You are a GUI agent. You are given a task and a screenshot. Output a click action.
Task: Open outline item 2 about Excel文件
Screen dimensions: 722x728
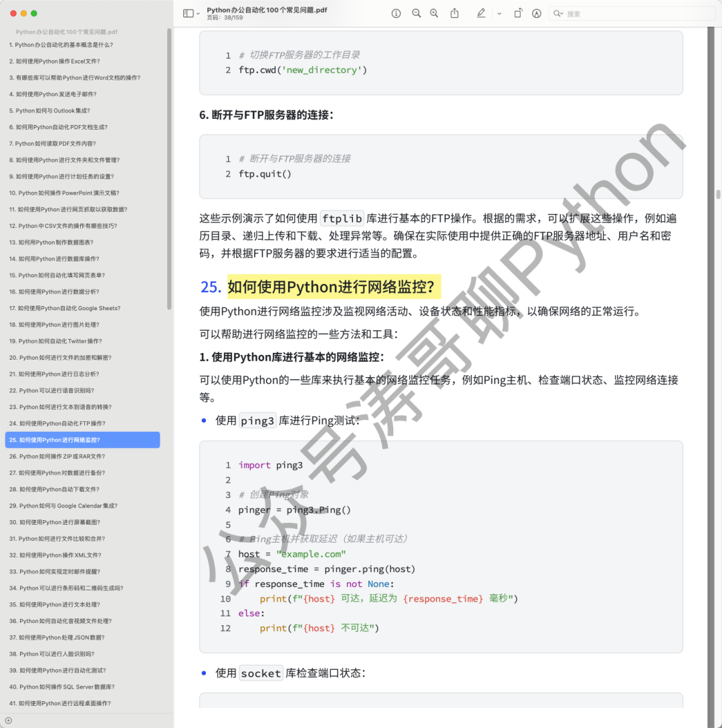pyautogui.click(x=55, y=62)
